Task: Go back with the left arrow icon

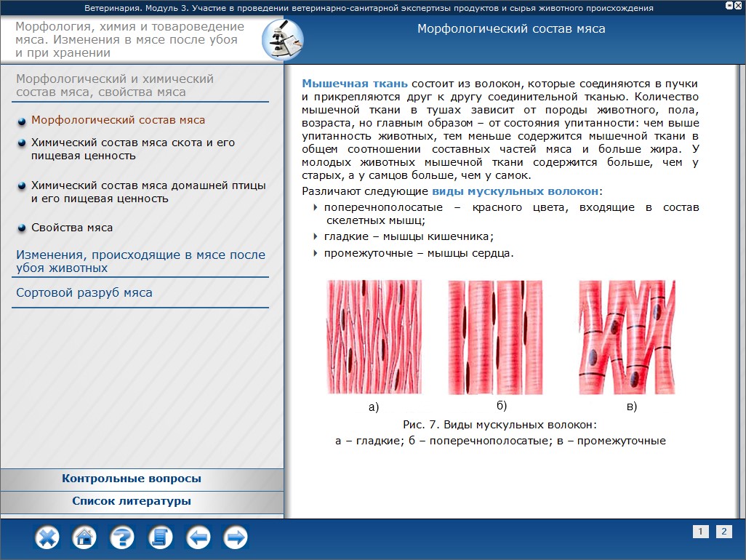Action: [198, 538]
